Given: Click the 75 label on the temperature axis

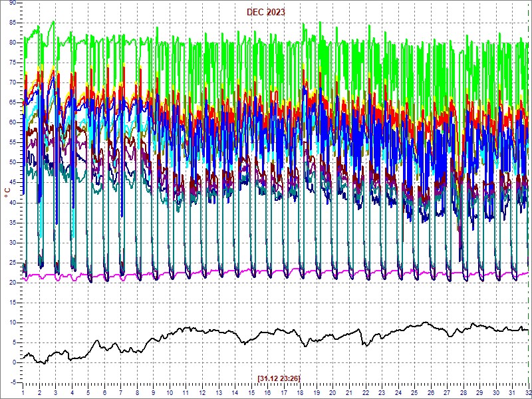Looking at the screenshot, I should pos(13,63).
